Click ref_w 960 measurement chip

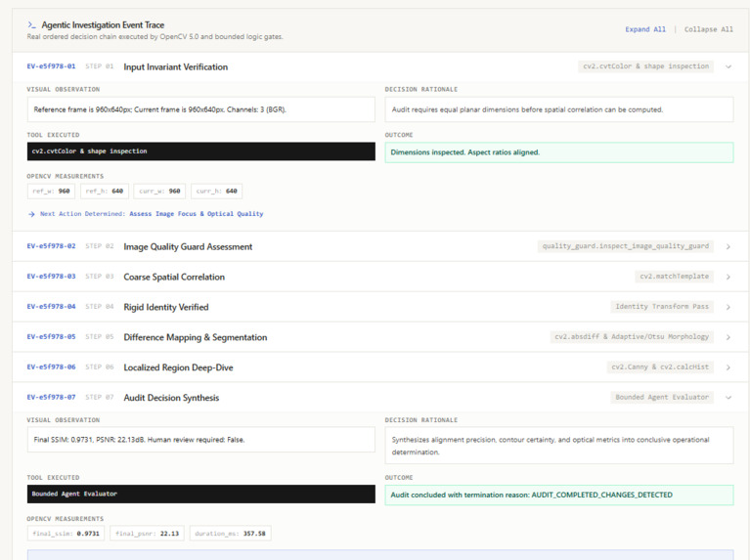51,192
